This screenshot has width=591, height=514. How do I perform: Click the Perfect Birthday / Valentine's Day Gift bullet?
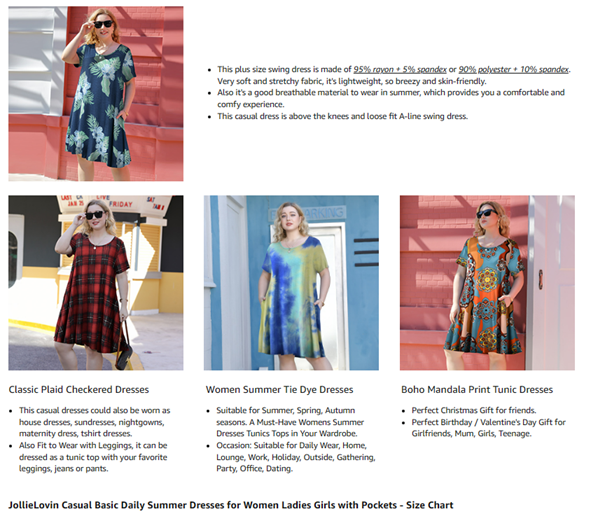488,428
